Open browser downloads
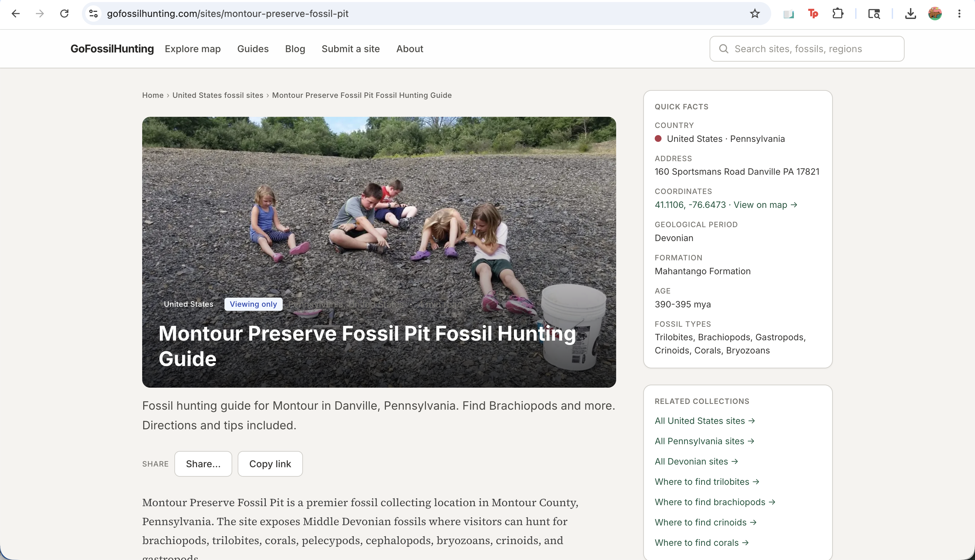This screenshot has height=560, width=975. [910, 14]
